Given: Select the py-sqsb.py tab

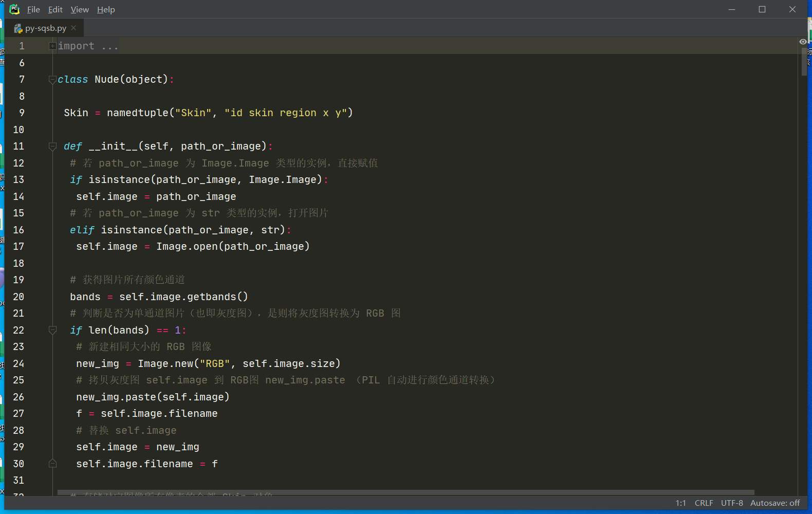Looking at the screenshot, I should pos(46,28).
